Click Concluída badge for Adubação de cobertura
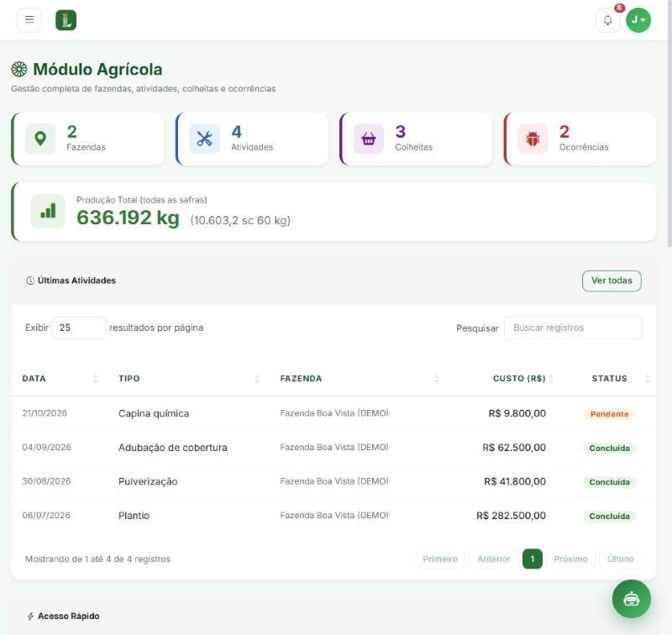Image resolution: width=672 pixels, height=635 pixels. [x=609, y=449]
